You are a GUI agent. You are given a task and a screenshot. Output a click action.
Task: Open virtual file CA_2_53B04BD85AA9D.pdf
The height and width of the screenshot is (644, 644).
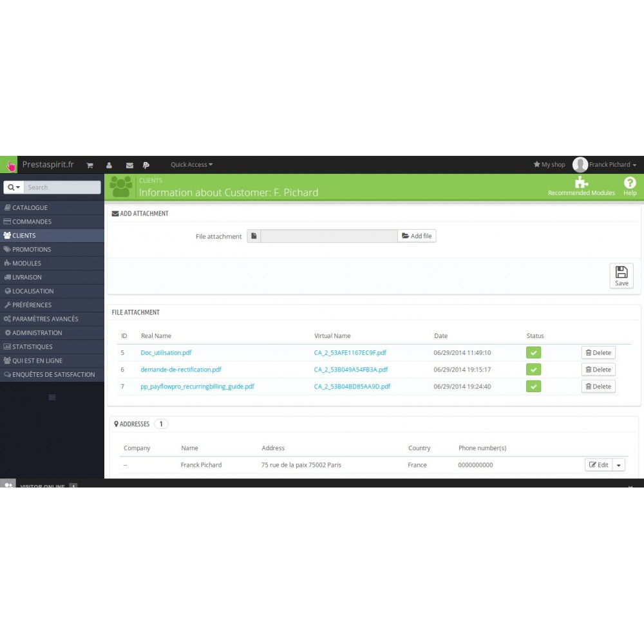[x=352, y=386]
